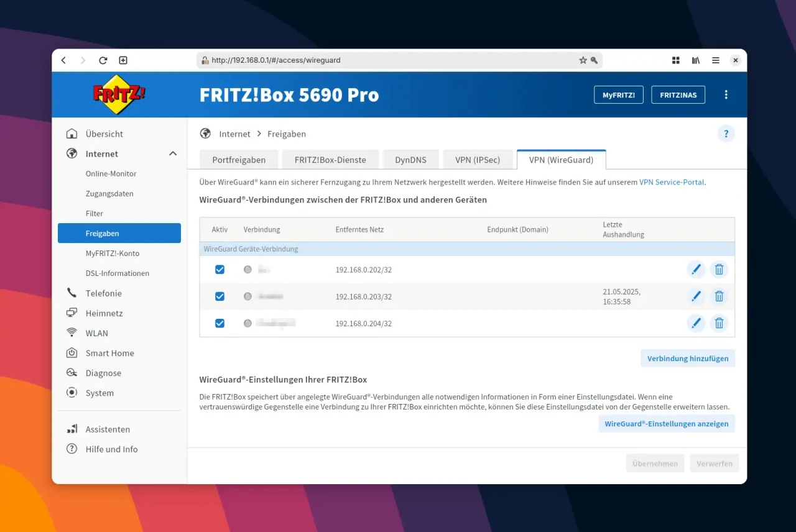Uncheck Aktiv for the 192.168.0.202/32 connection

tap(220, 270)
